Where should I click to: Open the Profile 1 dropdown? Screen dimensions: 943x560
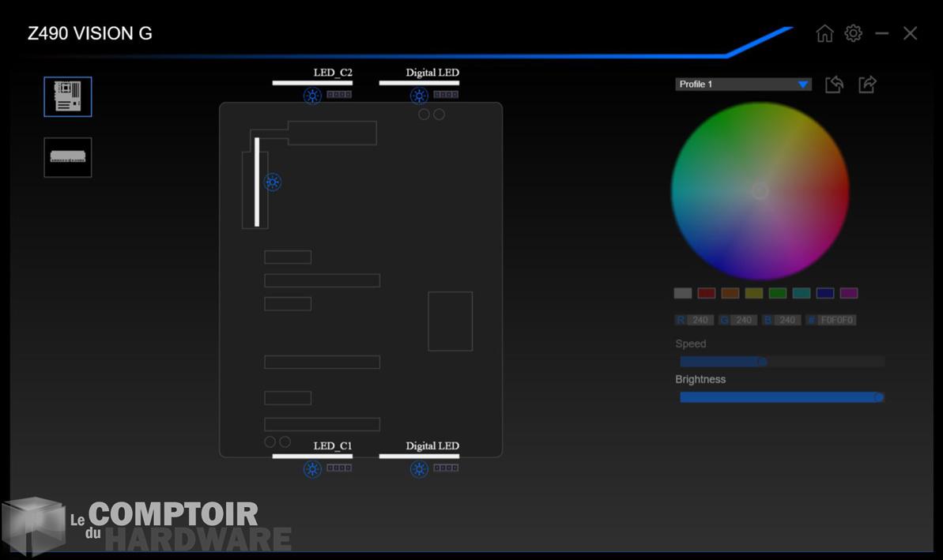click(743, 85)
